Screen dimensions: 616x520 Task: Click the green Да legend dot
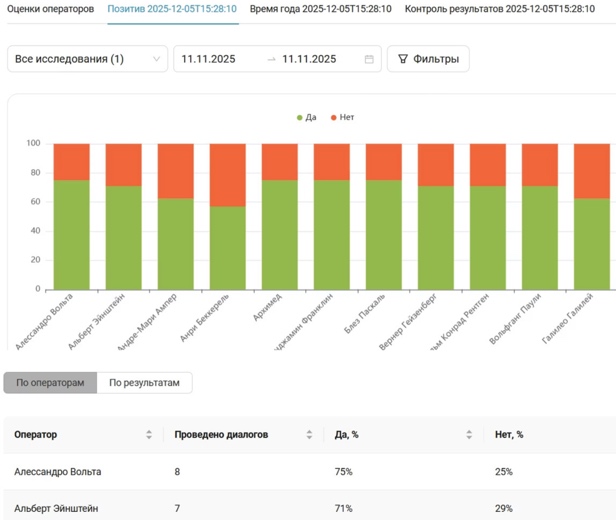click(299, 117)
